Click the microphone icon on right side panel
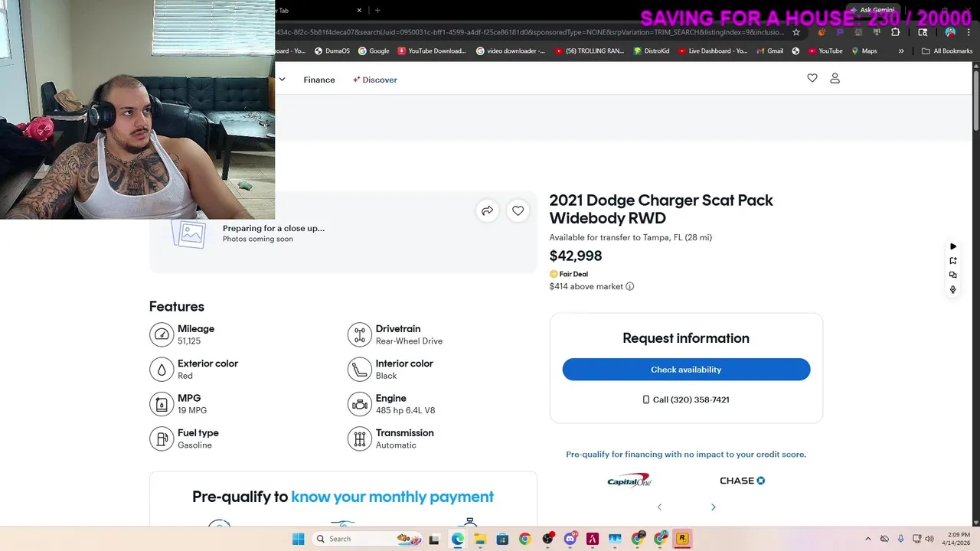Viewport: 980px width, 551px height. [953, 289]
